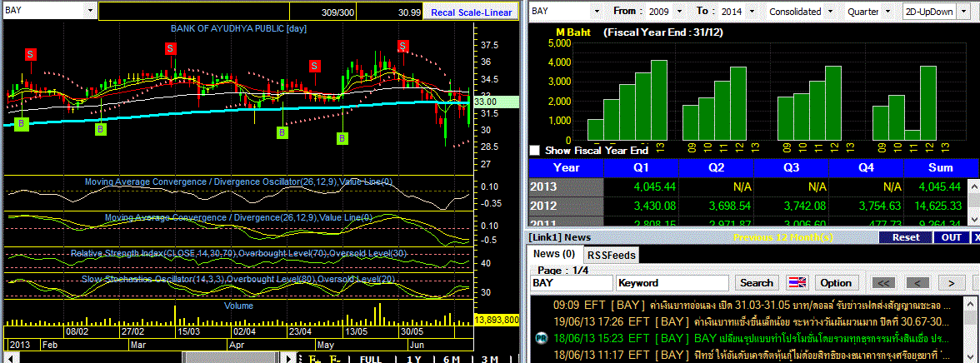Go to previous news page with <
The height and width of the screenshot is (363, 980).
click(x=917, y=283)
